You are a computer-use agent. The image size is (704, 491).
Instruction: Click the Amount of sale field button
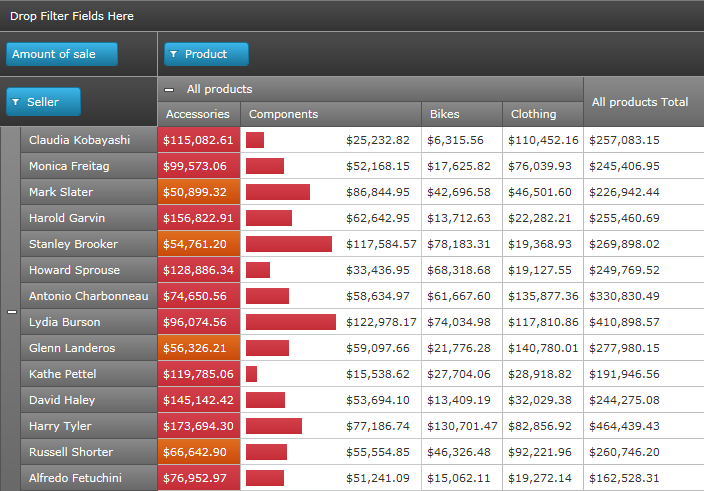click(x=62, y=54)
